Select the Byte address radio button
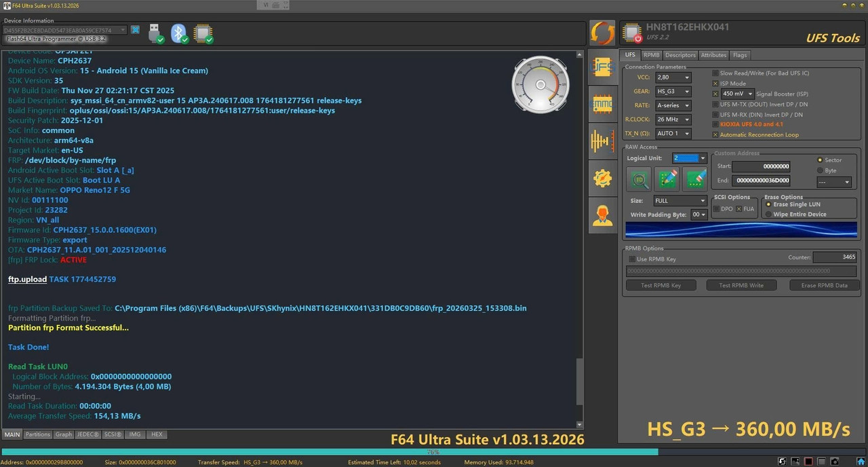 tap(821, 170)
